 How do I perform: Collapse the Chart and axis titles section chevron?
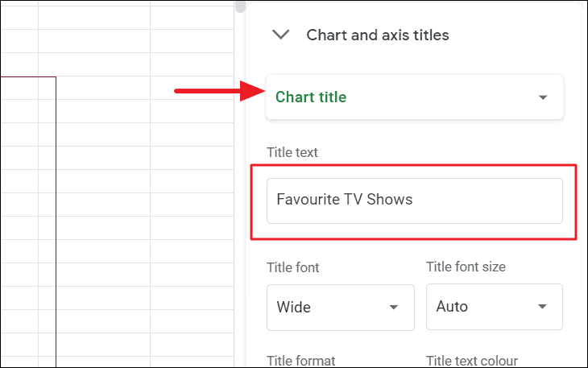coord(280,35)
